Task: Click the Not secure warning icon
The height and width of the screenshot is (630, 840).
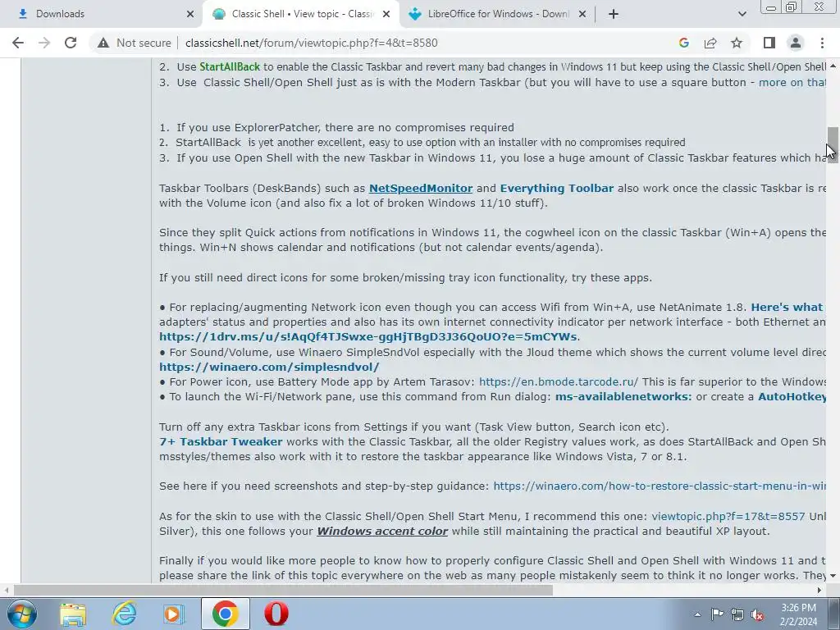Action: 103,43
